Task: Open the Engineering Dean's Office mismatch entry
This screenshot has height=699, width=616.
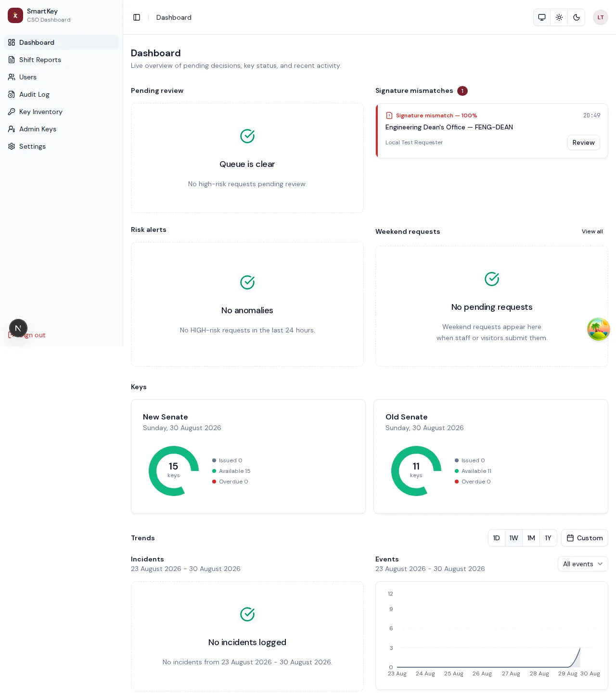Action: (492, 131)
